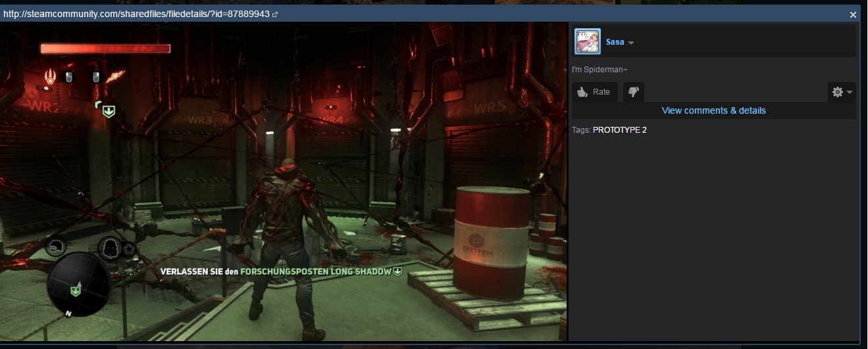868x349 pixels.
Task: Rate the screenshot with thumbs up
Action: click(594, 92)
